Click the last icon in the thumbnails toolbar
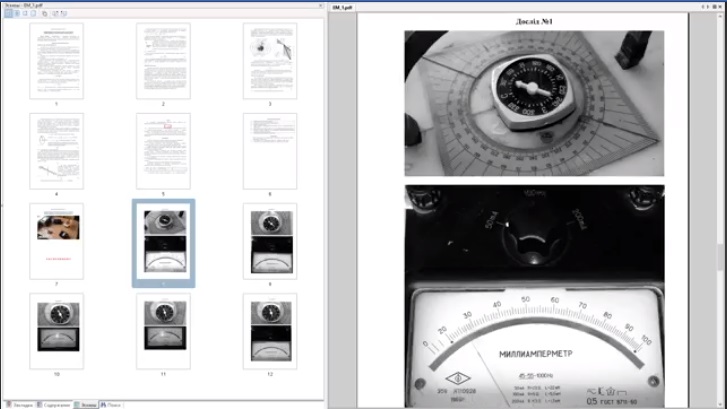 click(x=66, y=14)
